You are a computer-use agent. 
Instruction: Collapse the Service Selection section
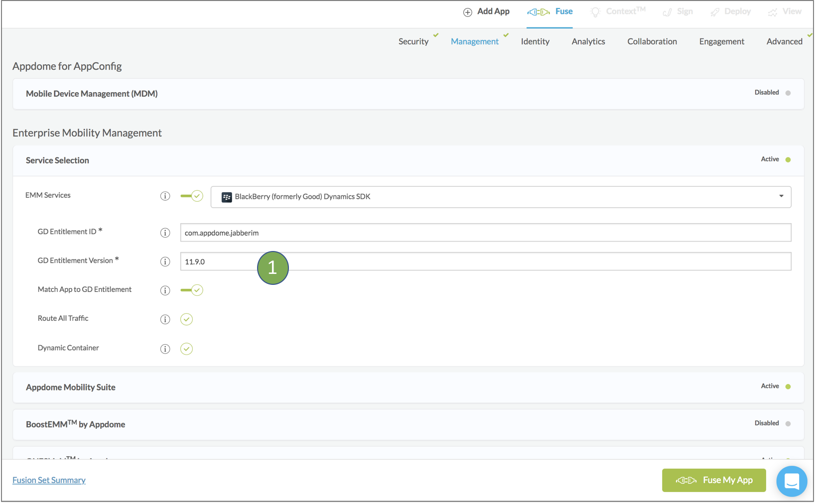click(408, 160)
